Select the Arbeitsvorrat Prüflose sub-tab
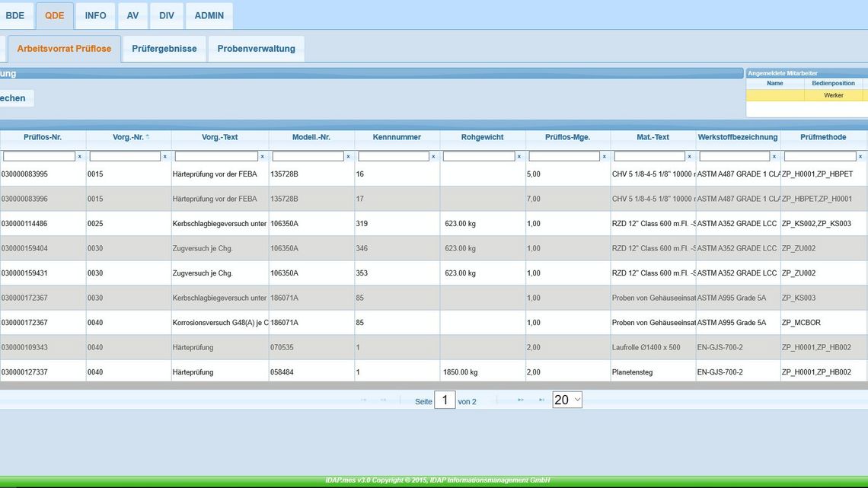The image size is (868, 488). (64, 49)
